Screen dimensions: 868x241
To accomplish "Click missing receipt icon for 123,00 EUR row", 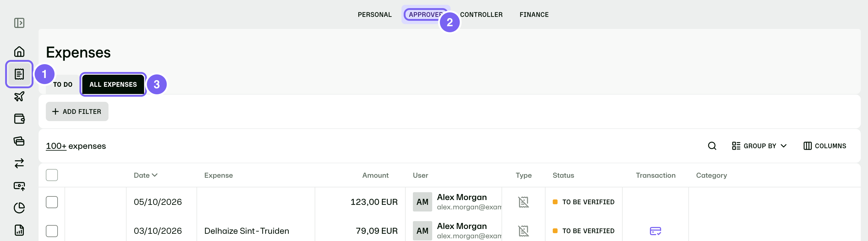I will pyautogui.click(x=523, y=202).
